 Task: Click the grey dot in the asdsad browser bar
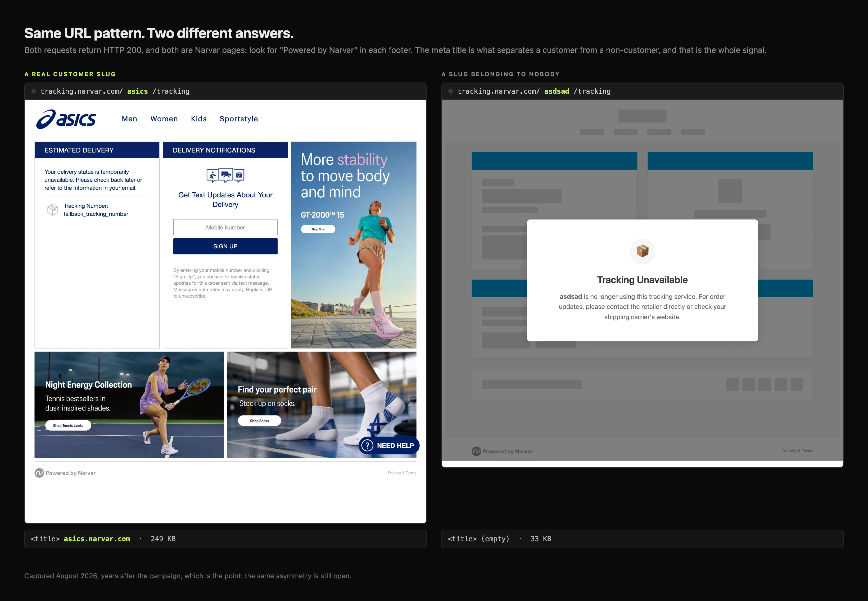point(451,92)
